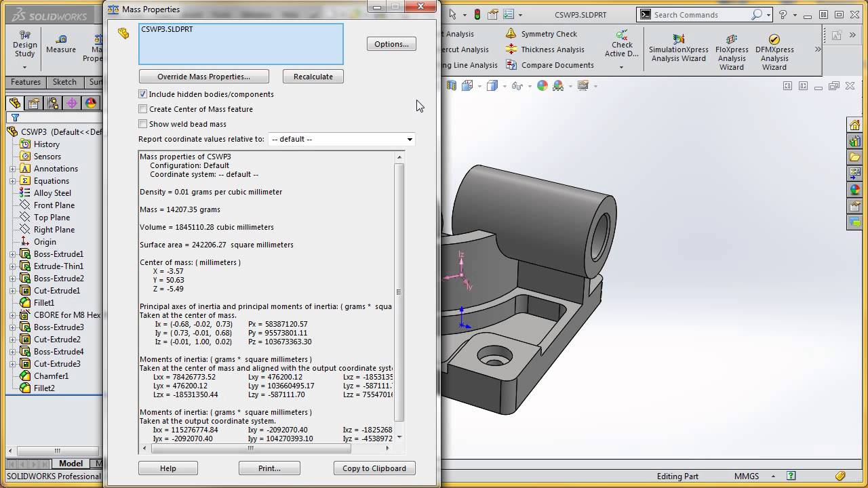Switch to ConfigurationManager tab
Image resolution: width=868 pixels, height=488 pixels.
click(52, 103)
